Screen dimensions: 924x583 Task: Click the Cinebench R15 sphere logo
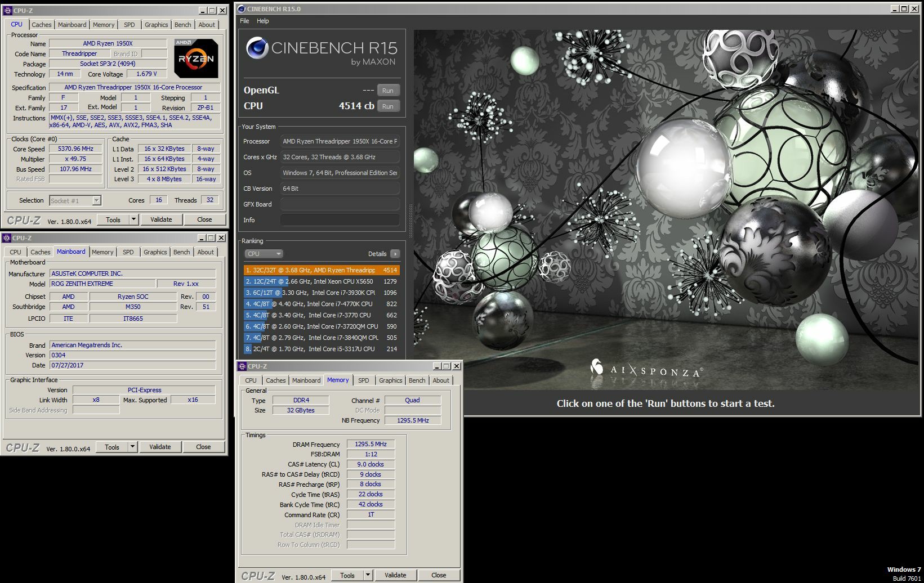257,48
